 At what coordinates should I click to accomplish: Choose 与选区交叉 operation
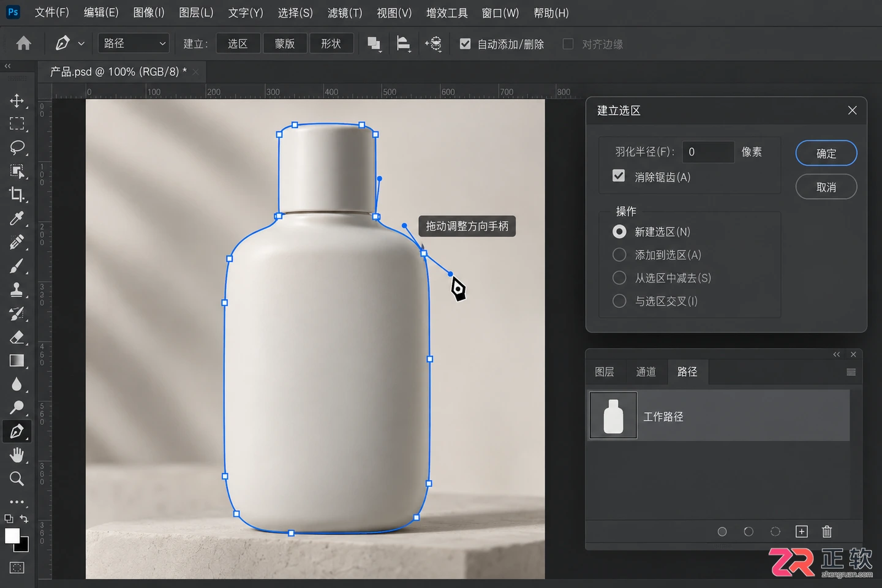pos(620,301)
